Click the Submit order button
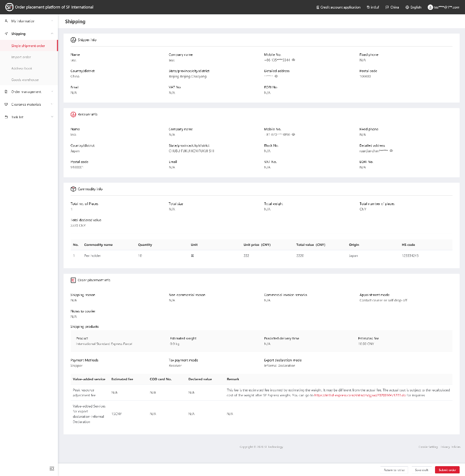 448,470
